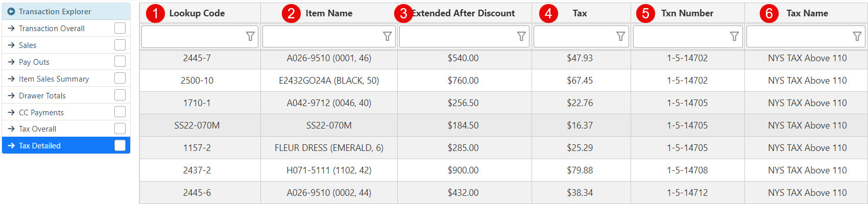
Task: Sort by the Txn Number column header
Action: pos(687,13)
